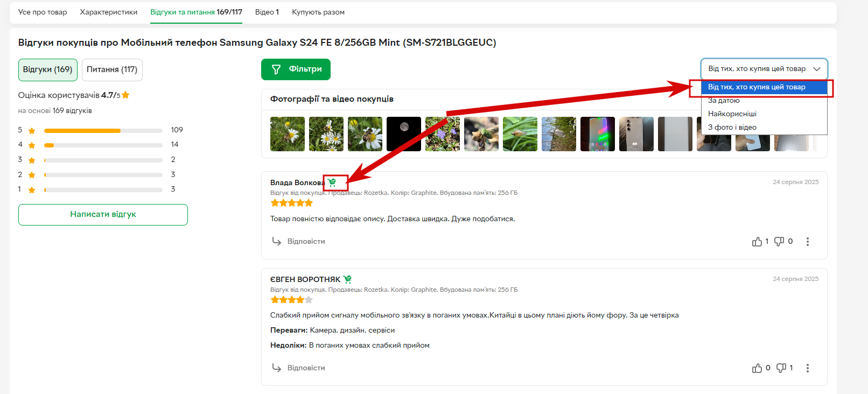
Task: Click Написати відгук button
Action: click(x=103, y=214)
